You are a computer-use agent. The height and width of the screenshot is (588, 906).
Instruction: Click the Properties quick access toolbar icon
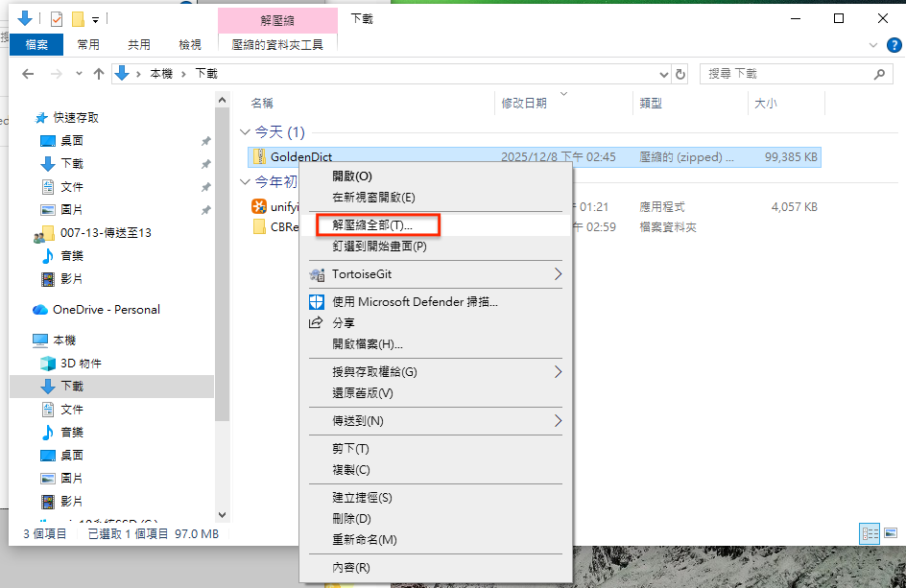[57, 18]
